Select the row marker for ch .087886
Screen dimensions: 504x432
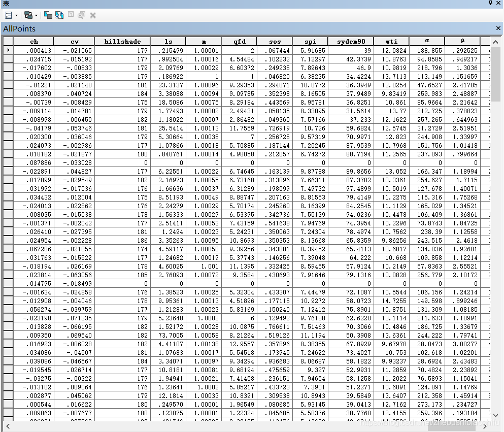click(x=8, y=162)
